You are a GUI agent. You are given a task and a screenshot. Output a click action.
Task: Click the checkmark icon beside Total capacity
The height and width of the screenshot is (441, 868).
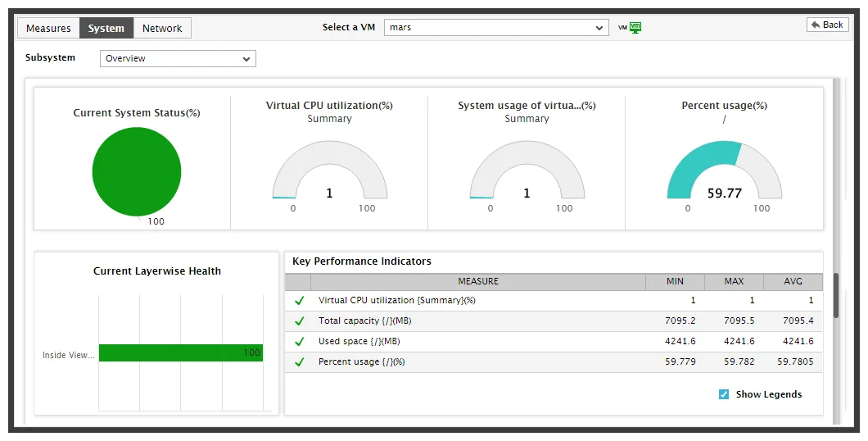pos(300,321)
